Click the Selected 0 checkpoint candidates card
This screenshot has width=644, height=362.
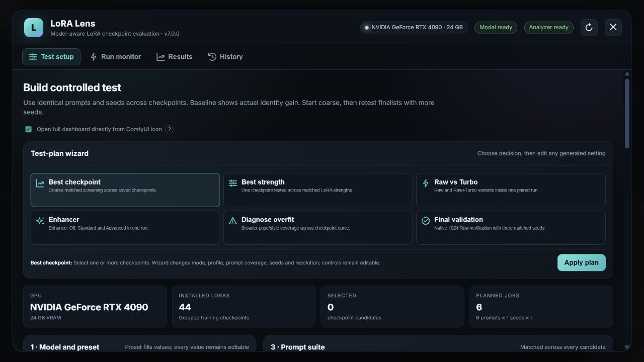[392, 307]
